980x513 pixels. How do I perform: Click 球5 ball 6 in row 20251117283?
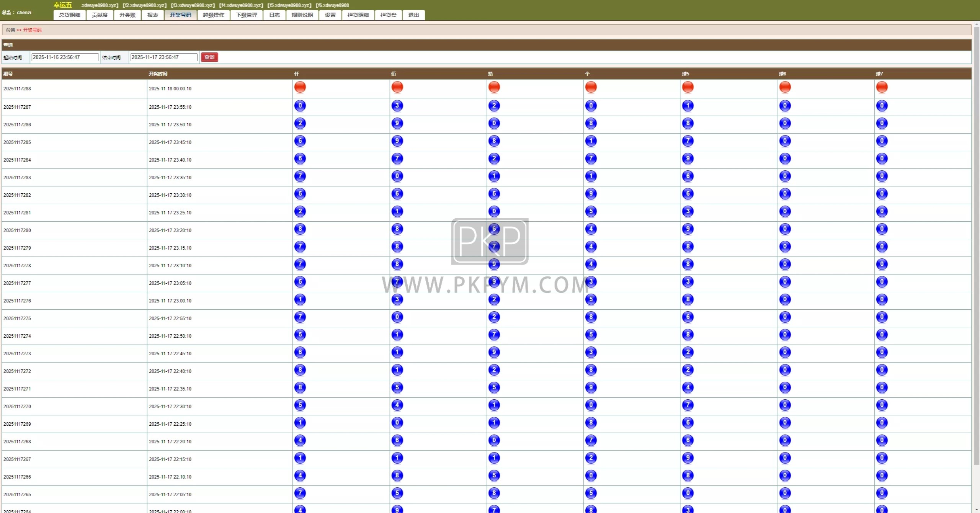click(688, 176)
